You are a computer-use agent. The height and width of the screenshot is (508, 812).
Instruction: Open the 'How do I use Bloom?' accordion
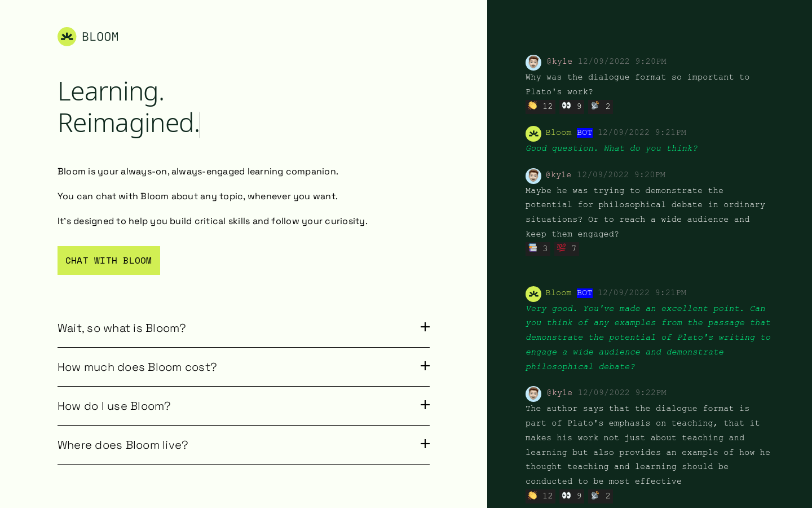click(x=244, y=406)
